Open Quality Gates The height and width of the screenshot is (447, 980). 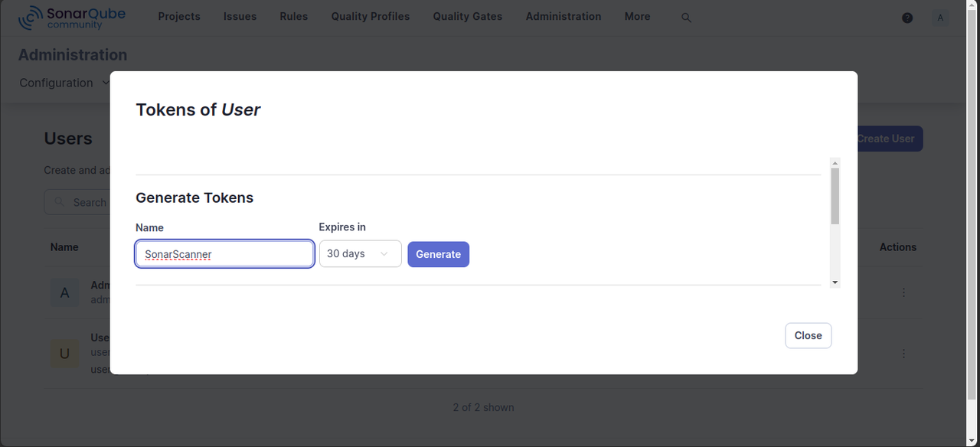click(x=468, y=16)
